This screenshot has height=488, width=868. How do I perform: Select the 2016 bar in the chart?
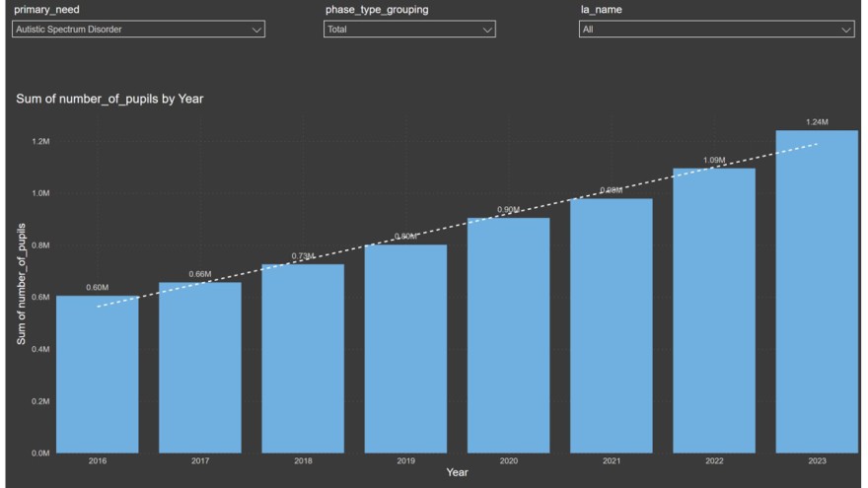(x=98, y=375)
